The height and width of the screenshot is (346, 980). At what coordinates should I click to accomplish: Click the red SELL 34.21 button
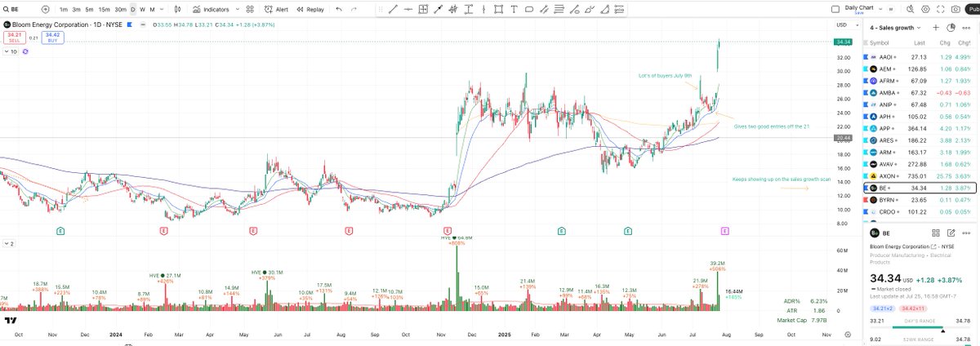(13, 38)
